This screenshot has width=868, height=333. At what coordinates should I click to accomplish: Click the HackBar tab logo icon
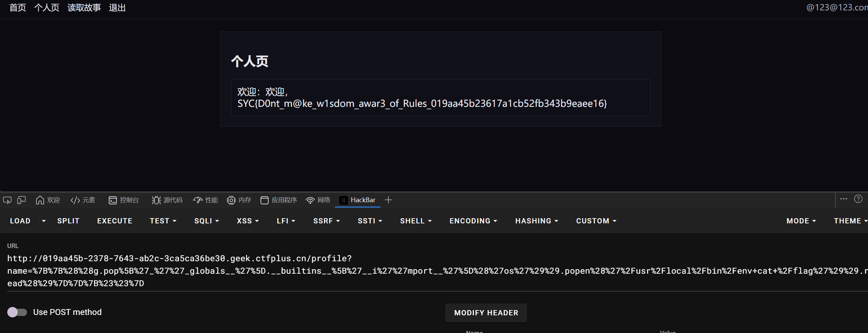click(343, 200)
